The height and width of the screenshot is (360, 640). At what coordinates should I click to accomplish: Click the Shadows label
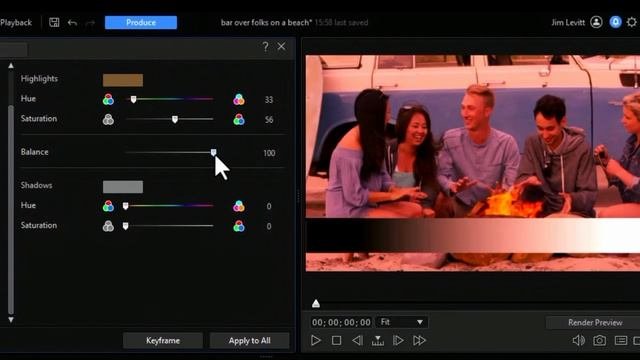click(36, 185)
